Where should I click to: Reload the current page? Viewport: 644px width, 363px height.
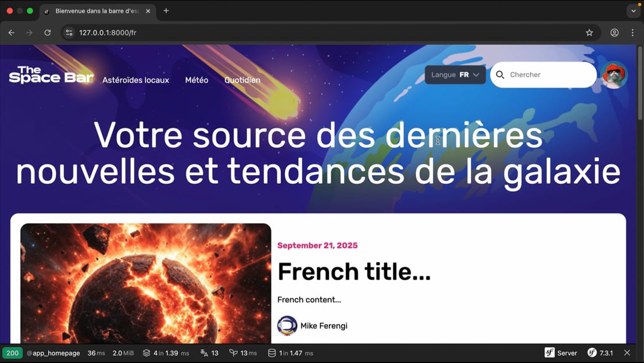48,33
